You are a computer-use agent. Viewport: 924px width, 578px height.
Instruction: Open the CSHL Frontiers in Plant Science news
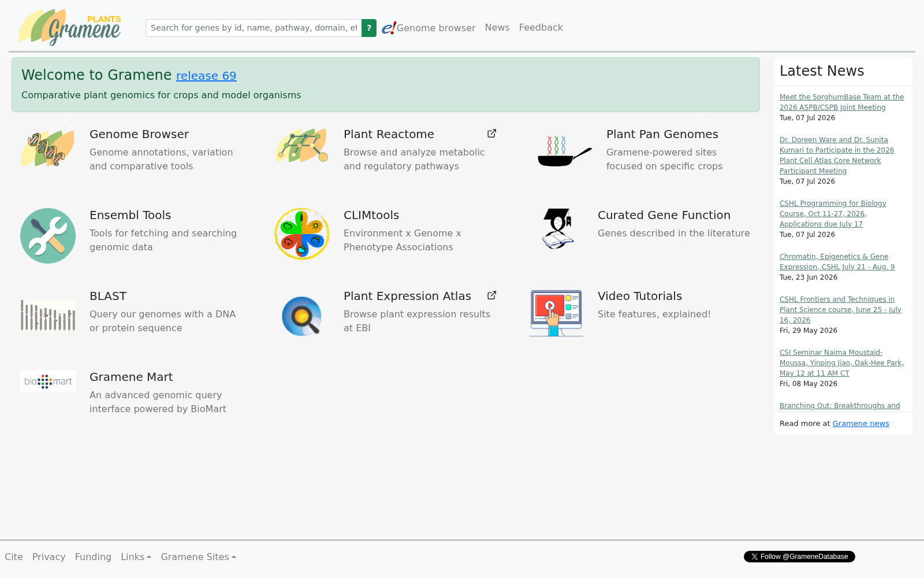pyautogui.click(x=840, y=310)
